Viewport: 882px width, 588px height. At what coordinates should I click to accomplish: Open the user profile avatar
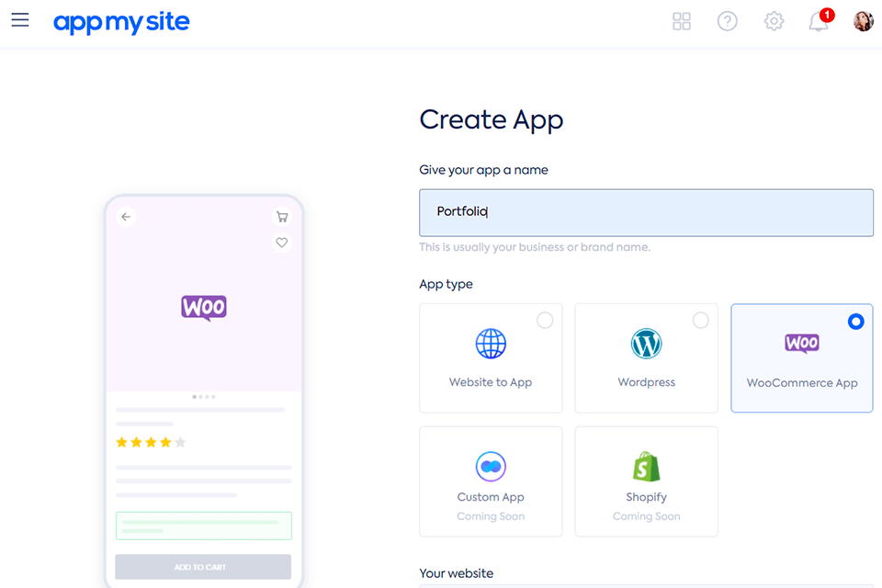pyautogui.click(x=864, y=21)
